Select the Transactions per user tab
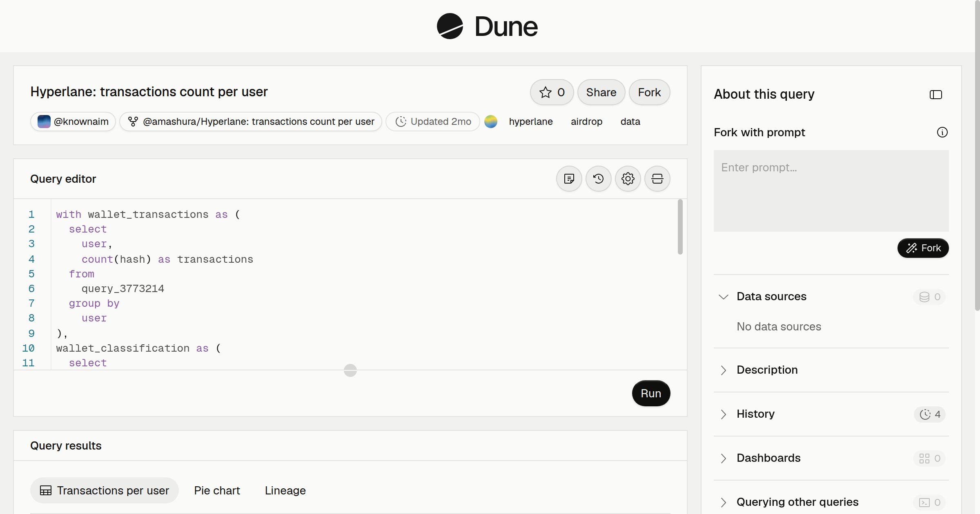 tap(104, 490)
